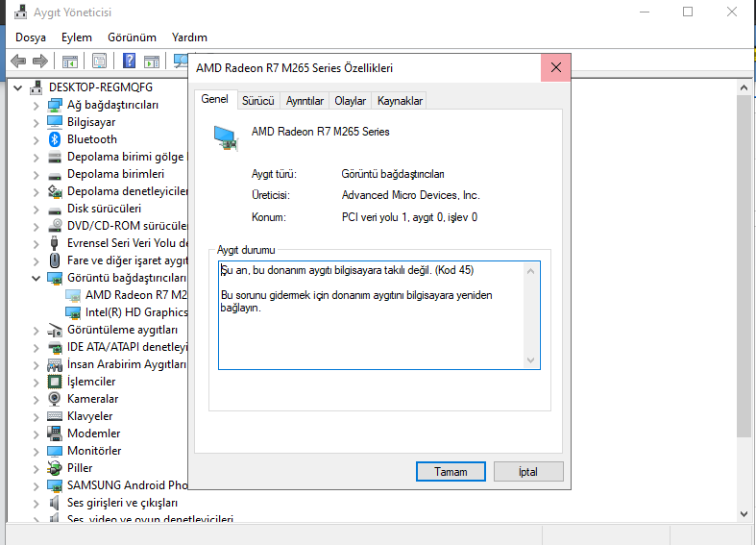Click the Ağ bağdaştırıcıları network icon
Viewport: 756px width, 545px height.
55,105
